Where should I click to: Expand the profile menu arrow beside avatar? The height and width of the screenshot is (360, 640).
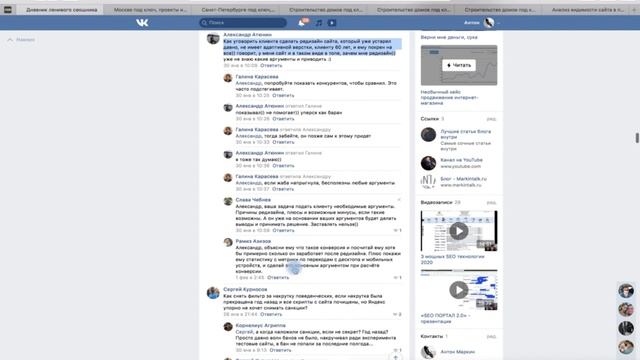click(498, 23)
